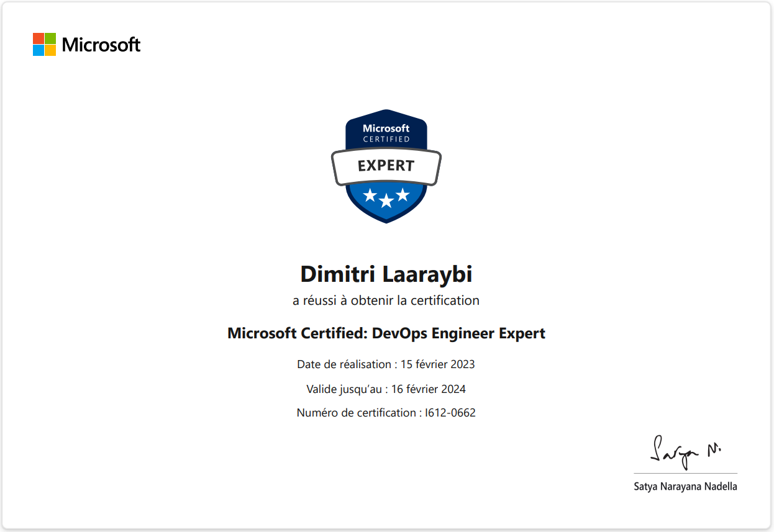Click the EXPERT banner on the badge

tap(386, 166)
